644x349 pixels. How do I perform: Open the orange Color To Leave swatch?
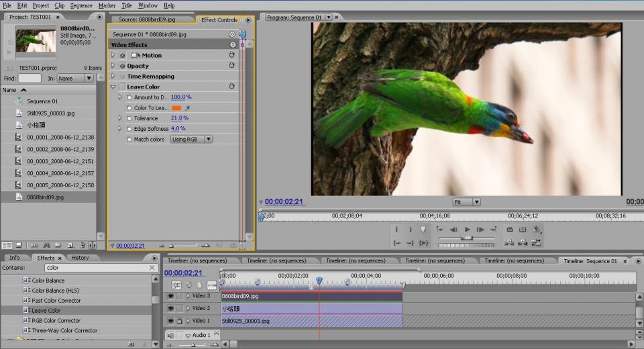176,108
